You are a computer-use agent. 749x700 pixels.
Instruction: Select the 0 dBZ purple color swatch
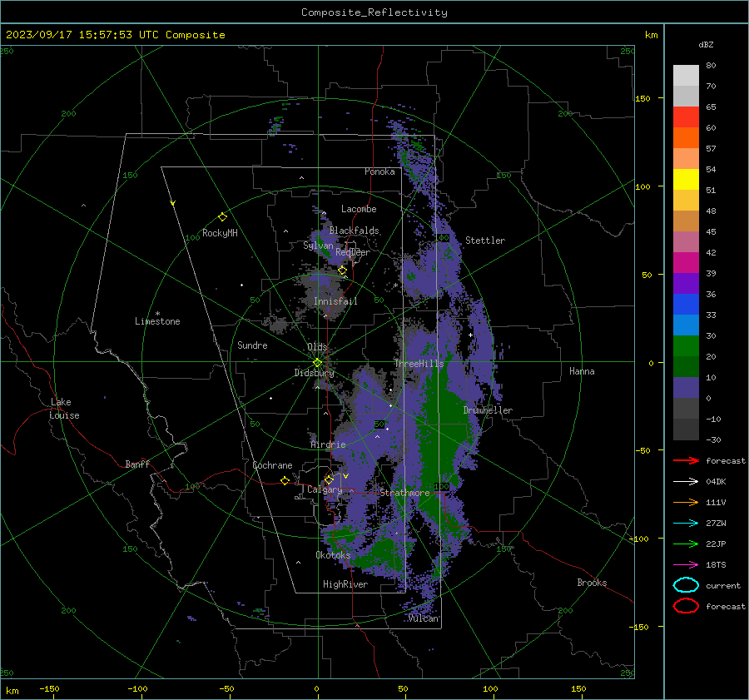(x=686, y=388)
